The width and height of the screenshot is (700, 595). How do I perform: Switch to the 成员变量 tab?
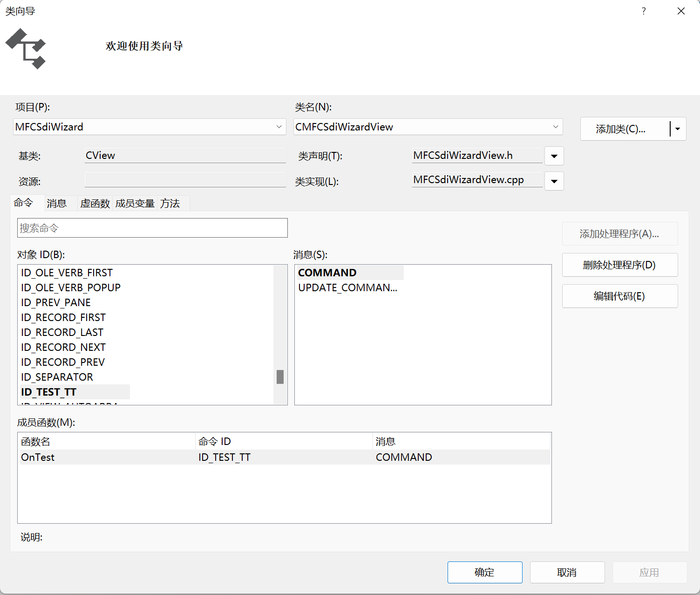[x=135, y=204]
